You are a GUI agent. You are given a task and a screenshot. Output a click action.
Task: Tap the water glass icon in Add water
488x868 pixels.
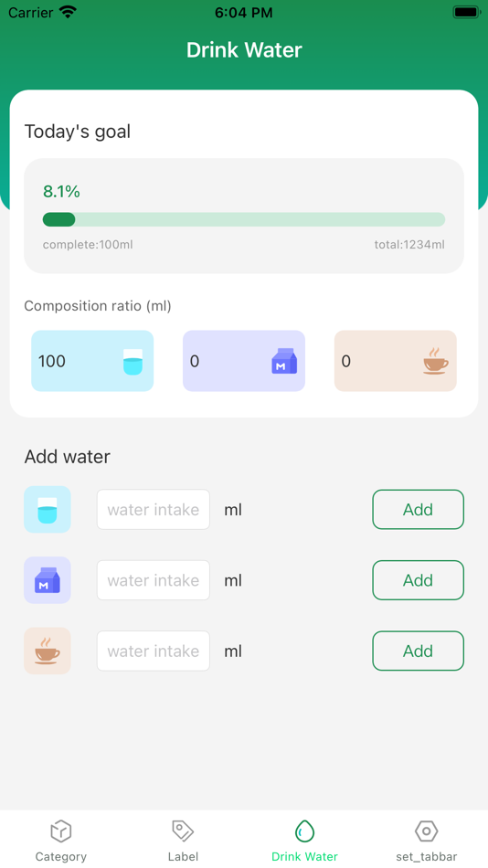point(48,509)
